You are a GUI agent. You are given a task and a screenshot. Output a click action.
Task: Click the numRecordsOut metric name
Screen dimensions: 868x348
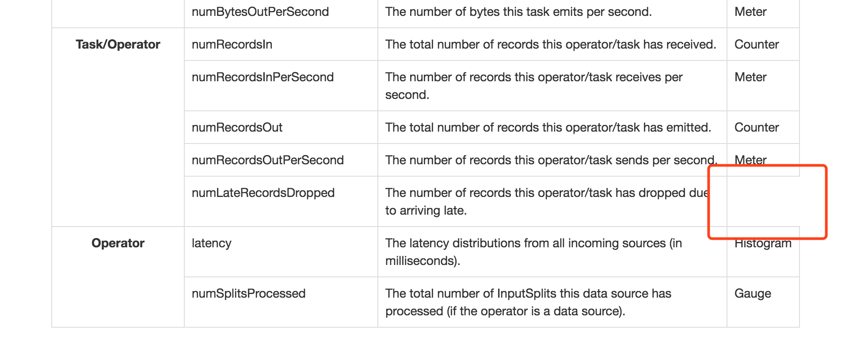237,128
